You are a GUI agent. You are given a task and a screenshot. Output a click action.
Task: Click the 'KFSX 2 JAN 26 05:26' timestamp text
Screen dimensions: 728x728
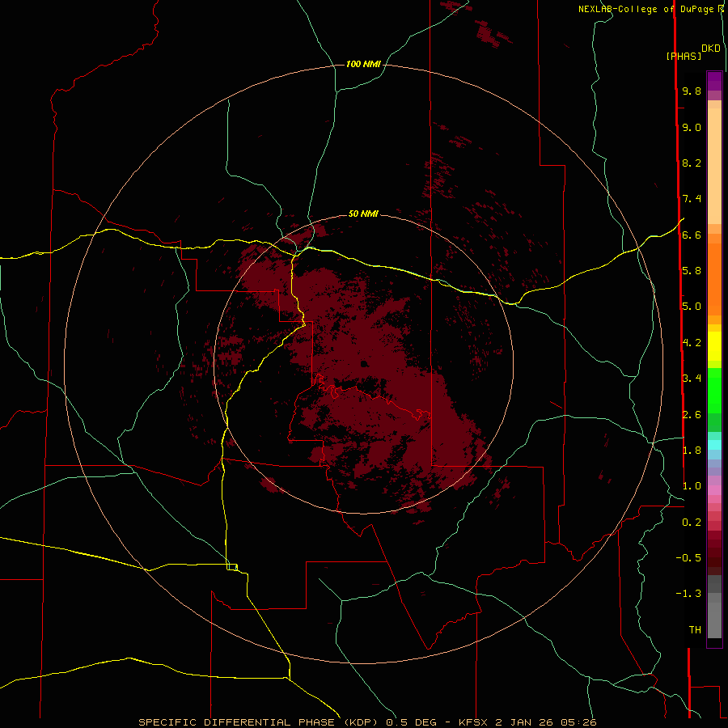pyautogui.click(x=527, y=722)
